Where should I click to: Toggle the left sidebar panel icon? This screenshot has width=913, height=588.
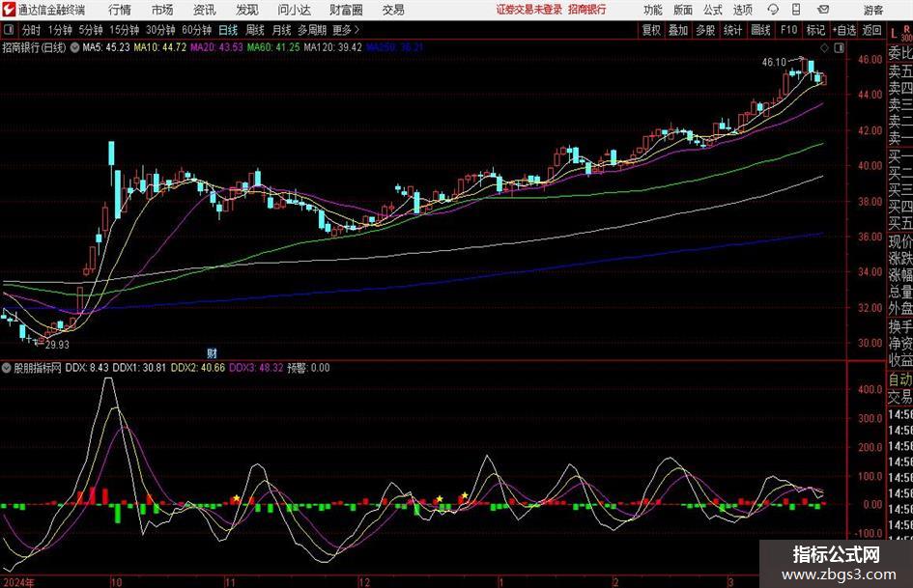(8, 30)
